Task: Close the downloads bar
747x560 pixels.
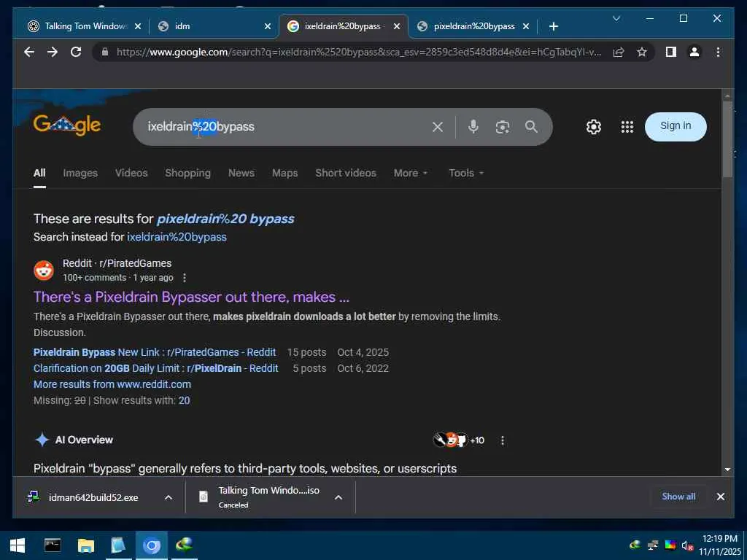Action: pos(720,497)
